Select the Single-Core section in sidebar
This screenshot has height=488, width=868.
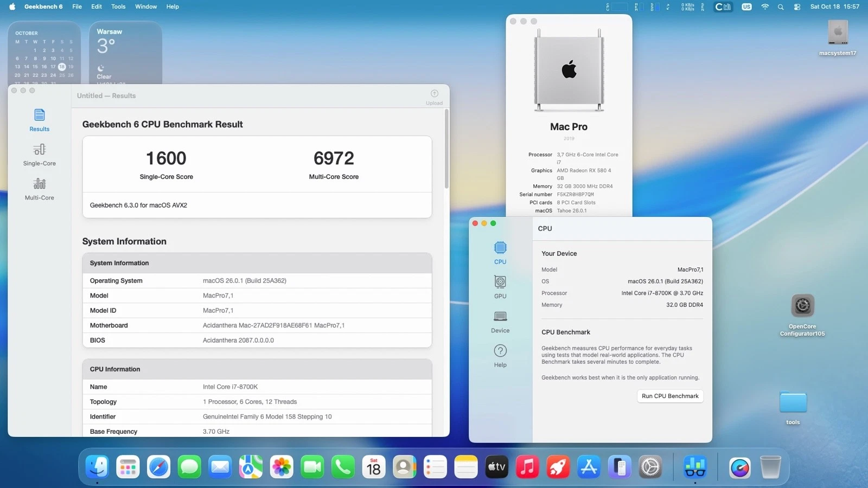tap(39, 155)
